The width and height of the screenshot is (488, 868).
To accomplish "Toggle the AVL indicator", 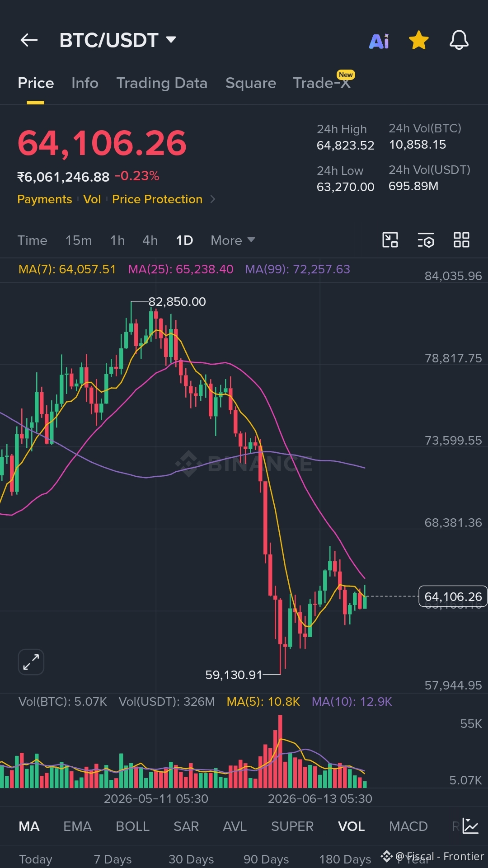I will [x=235, y=826].
